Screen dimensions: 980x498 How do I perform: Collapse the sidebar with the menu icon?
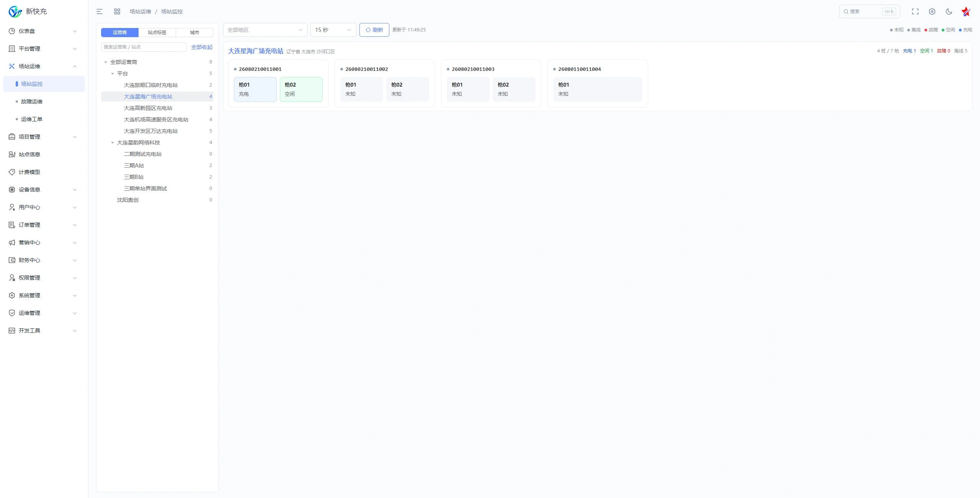tap(100, 11)
